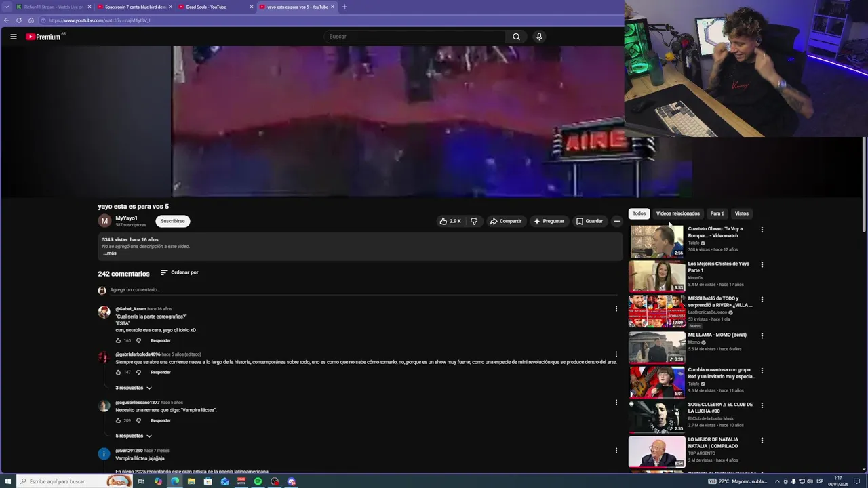Open options for Cuarteto Obrero recommendation

(x=762, y=230)
